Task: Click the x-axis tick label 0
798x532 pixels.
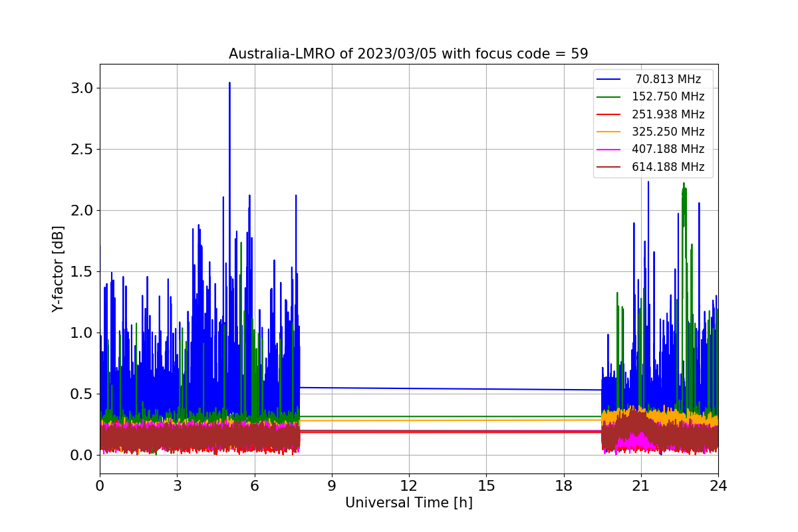Action: pyautogui.click(x=100, y=486)
